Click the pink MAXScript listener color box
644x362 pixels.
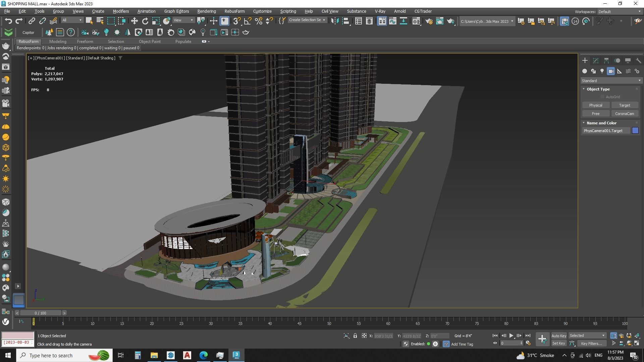pyautogui.click(x=18, y=336)
